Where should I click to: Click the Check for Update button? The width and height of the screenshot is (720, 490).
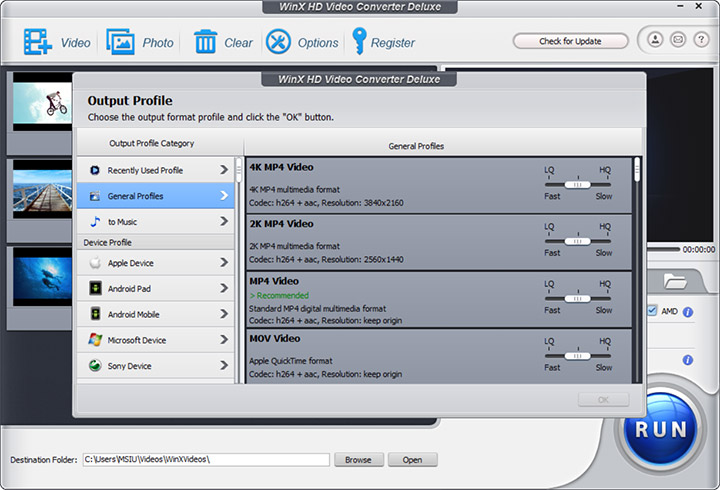coord(570,41)
